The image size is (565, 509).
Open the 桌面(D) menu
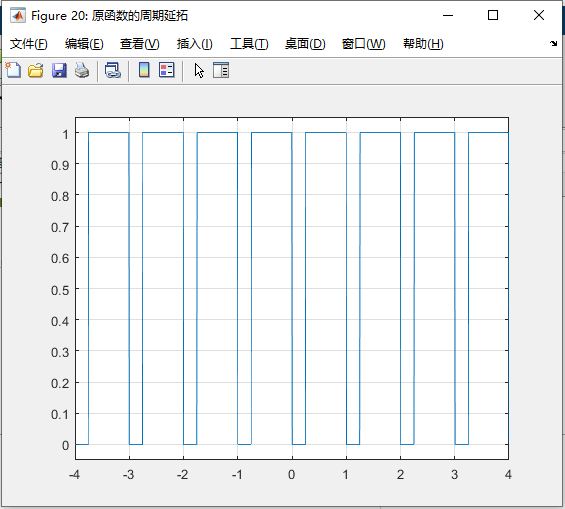[x=305, y=44]
